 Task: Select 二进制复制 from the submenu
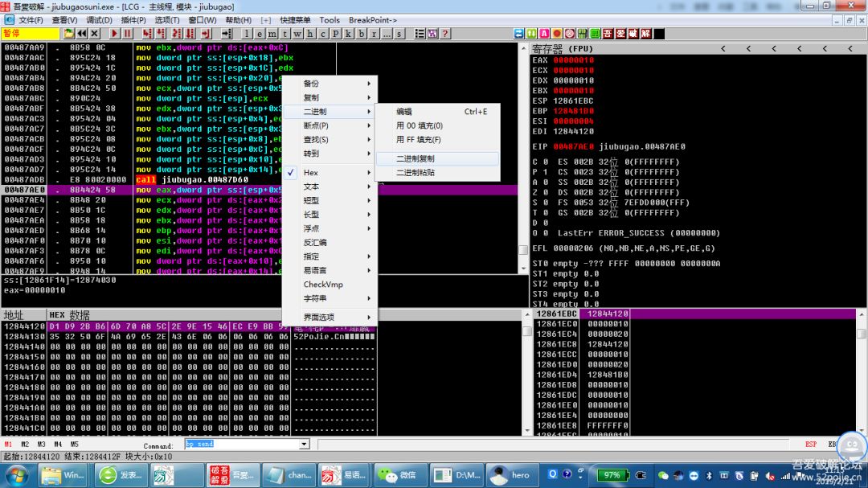tap(416, 159)
